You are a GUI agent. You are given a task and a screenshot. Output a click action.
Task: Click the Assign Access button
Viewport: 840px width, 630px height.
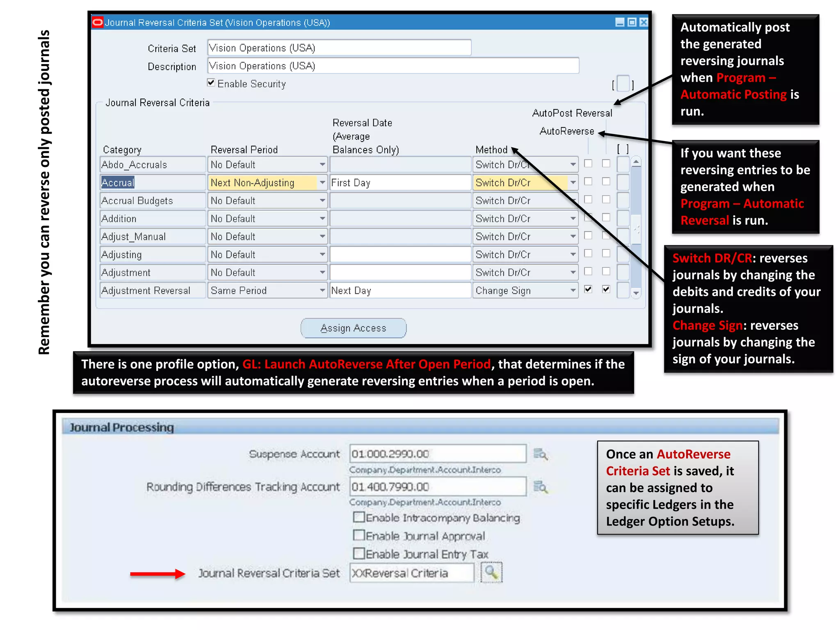pyautogui.click(x=353, y=328)
